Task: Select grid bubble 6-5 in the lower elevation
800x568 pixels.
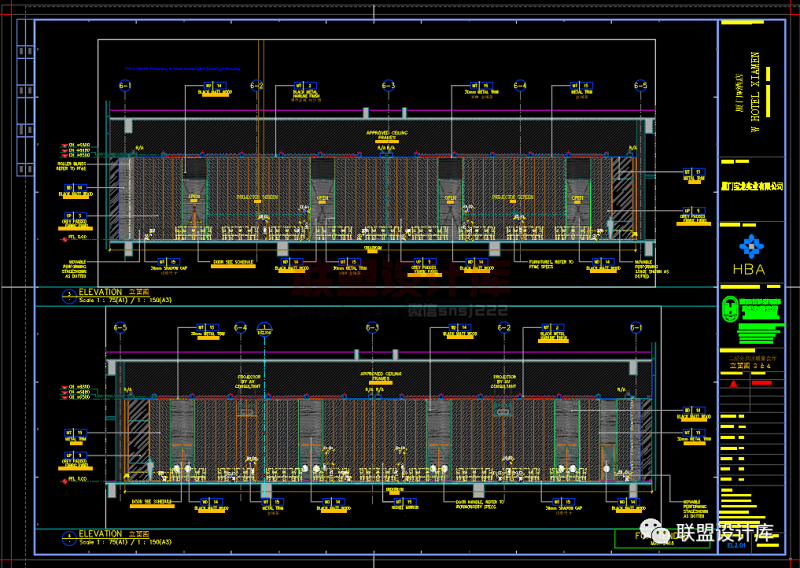Action: 121,327
